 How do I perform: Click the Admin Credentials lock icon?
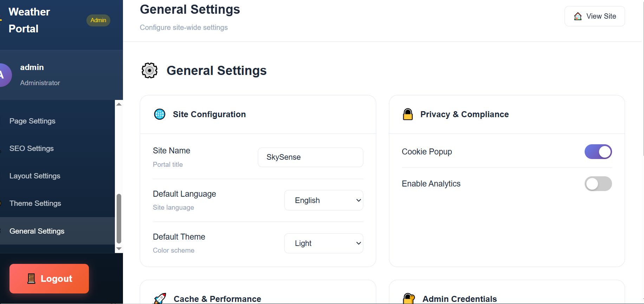coord(409,298)
